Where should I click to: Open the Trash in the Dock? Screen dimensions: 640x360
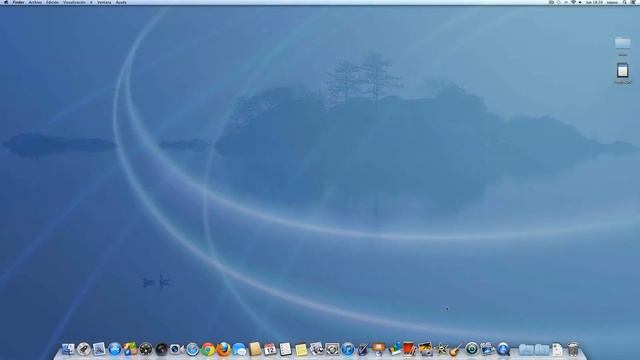[x=573, y=350]
